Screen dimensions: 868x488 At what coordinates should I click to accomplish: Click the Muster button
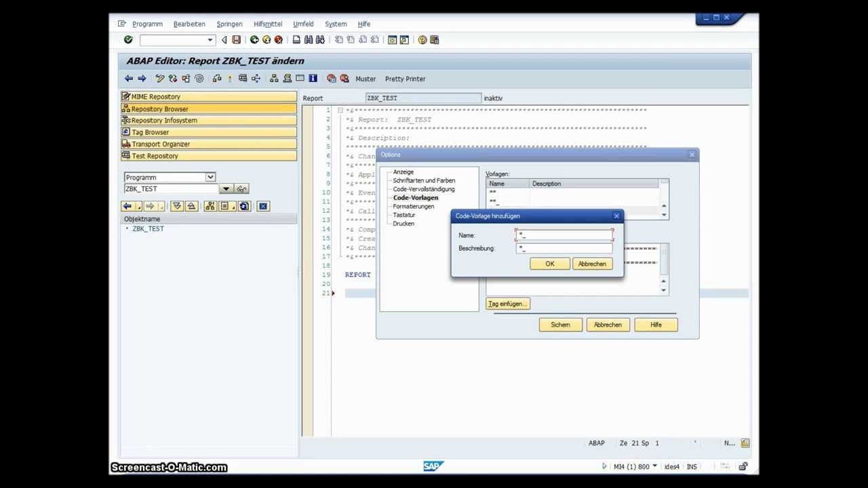point(366,79)
